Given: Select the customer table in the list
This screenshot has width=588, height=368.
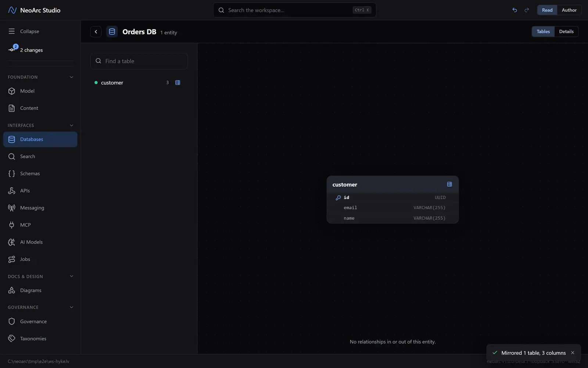Looking at the screenshot, I should click(x=139, y=83).
